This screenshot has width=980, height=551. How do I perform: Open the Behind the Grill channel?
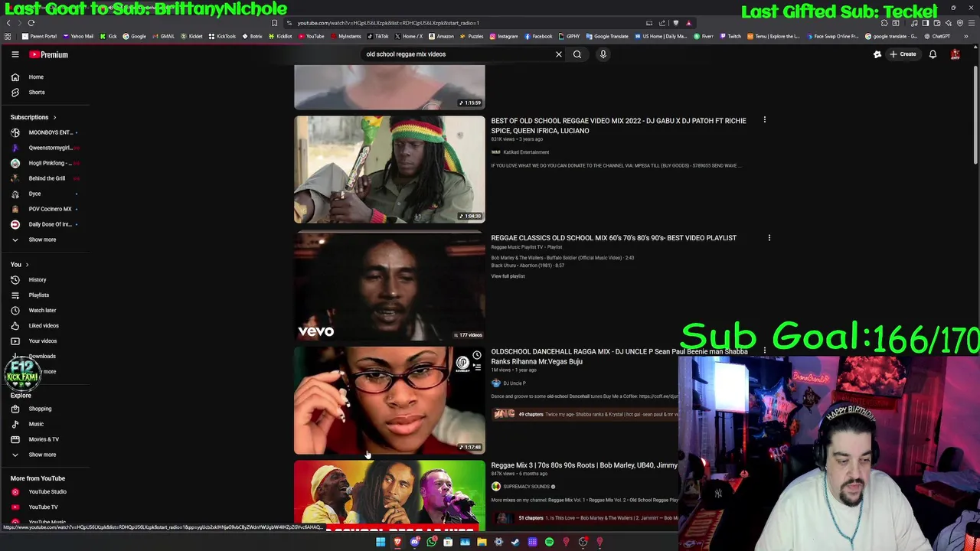[46, 178]
